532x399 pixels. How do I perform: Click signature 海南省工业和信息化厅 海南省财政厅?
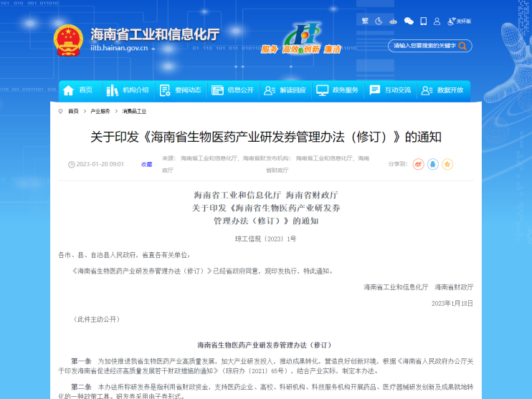pyautogui.click(x=418, y=287)
